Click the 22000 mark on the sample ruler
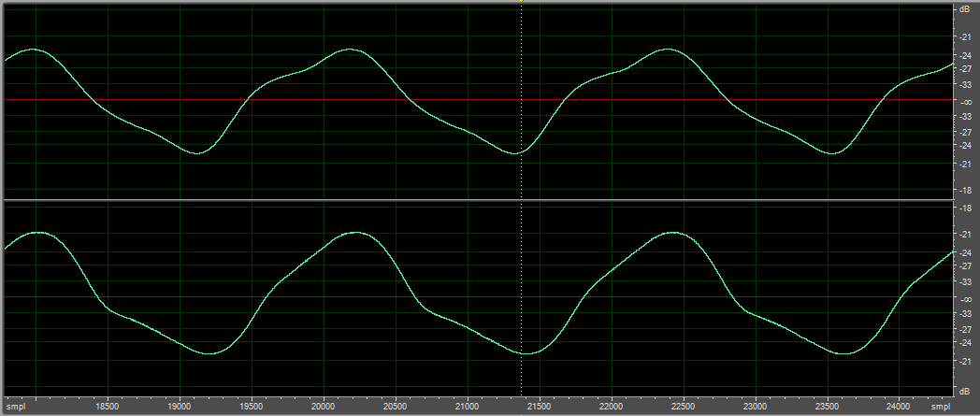 [611, 407]
